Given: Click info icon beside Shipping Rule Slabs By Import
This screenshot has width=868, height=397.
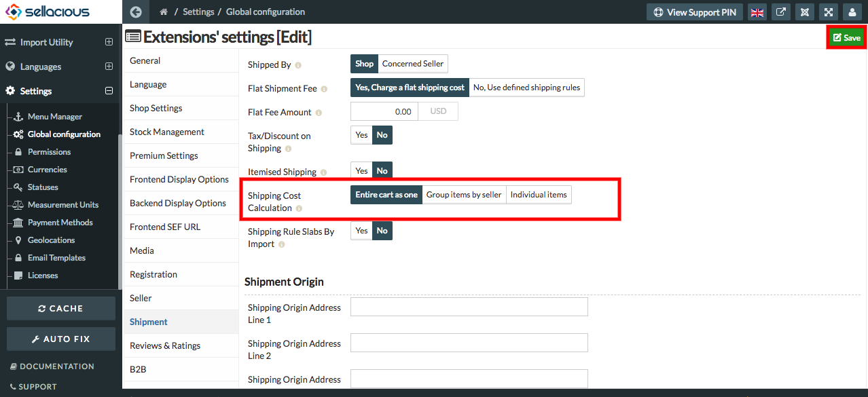Looking at the screenshot, I should 282,244.
